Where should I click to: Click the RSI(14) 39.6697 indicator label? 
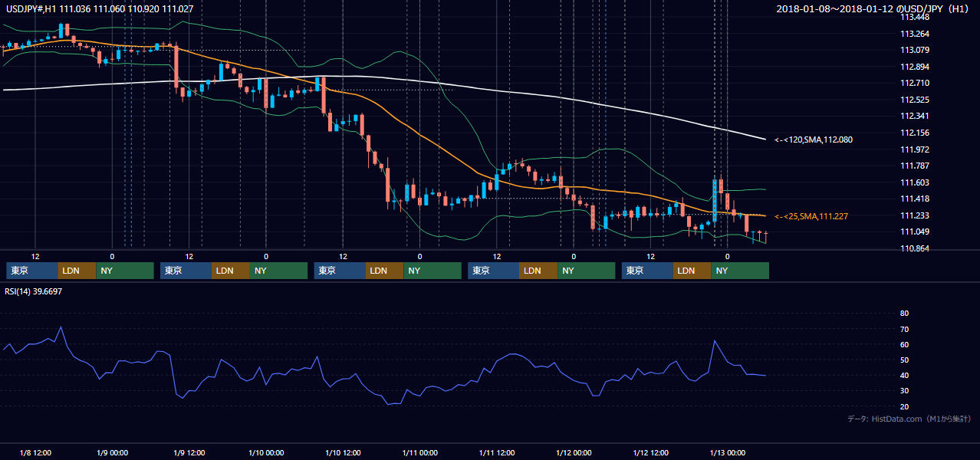coord(34,291)
